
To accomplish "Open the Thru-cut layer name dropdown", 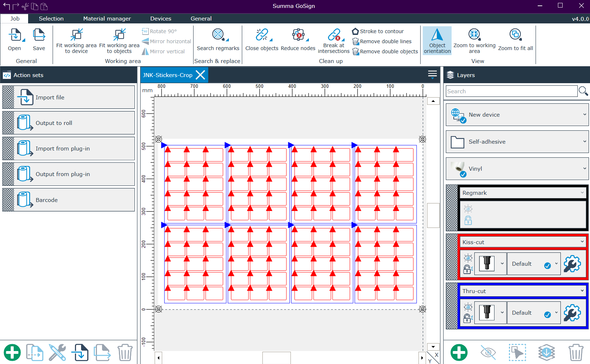I will [582, 291].
